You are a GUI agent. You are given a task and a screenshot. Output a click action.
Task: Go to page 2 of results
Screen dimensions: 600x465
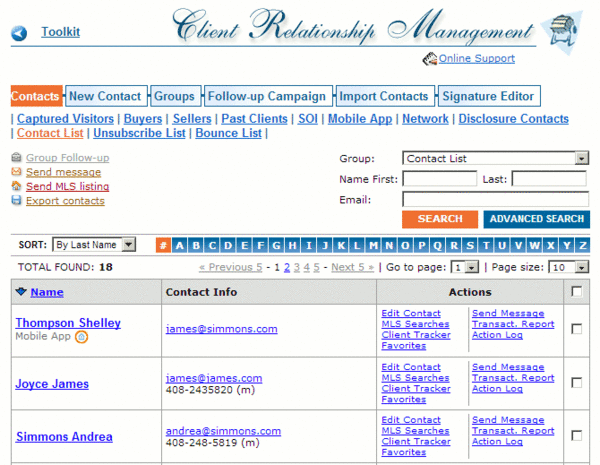click(x=287, y=268)
